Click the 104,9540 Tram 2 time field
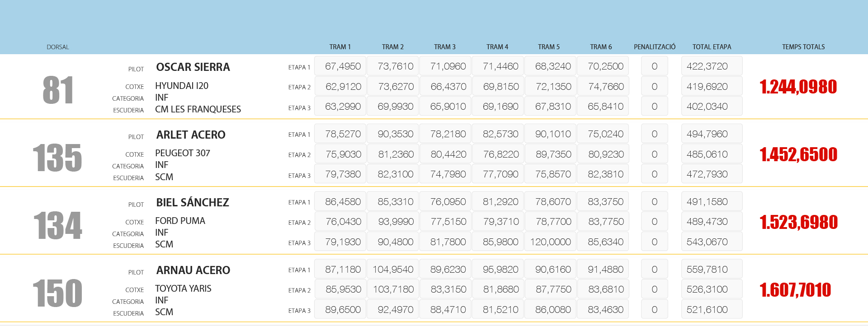The height and width of the screenshot is (326, 868). [x=393, y=270]
